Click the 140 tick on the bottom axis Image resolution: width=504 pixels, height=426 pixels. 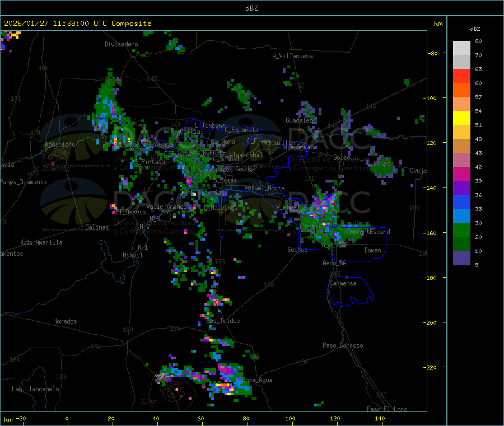(x=380, y=418)
